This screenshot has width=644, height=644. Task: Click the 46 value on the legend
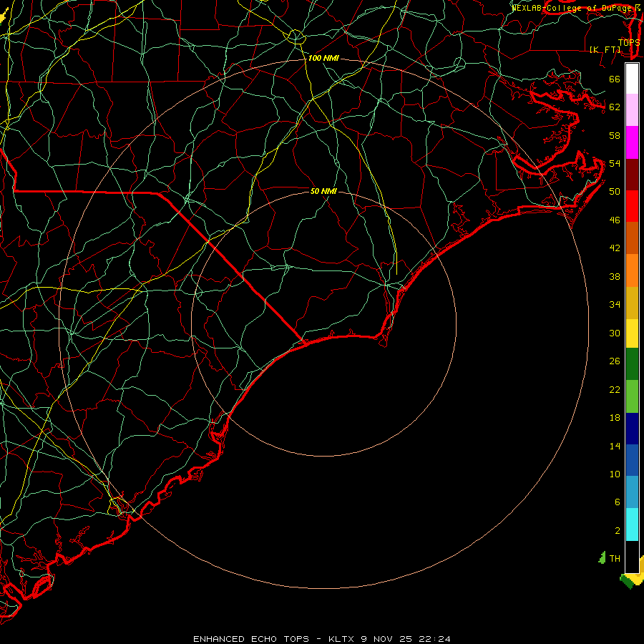tap(615, 220)
